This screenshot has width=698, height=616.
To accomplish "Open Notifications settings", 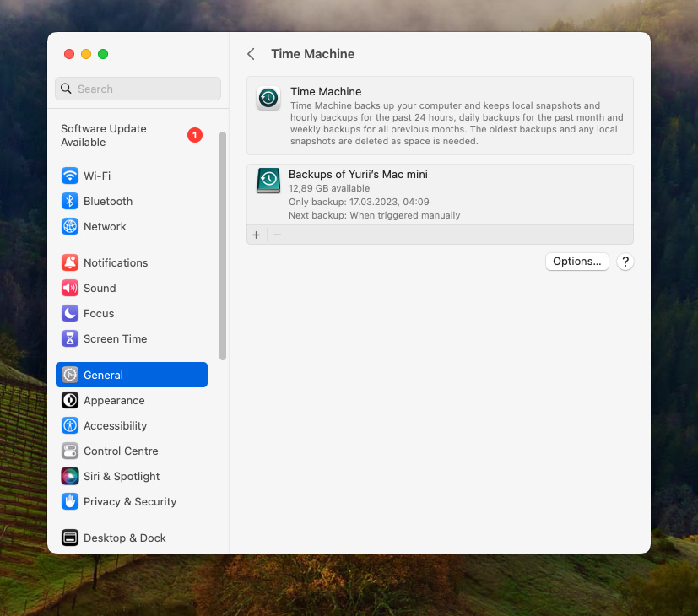I will click(115, 262).
